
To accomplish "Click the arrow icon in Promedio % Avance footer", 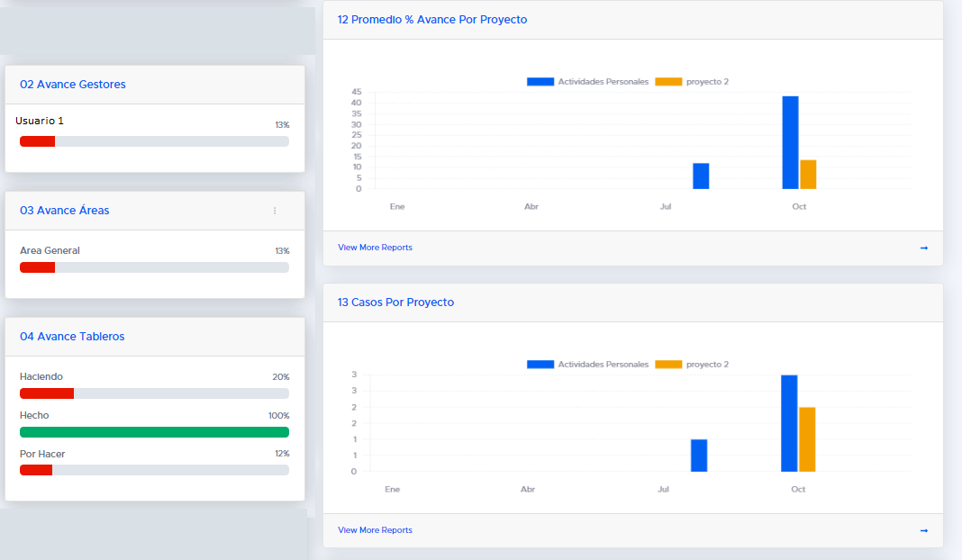I will pos(924,248).
